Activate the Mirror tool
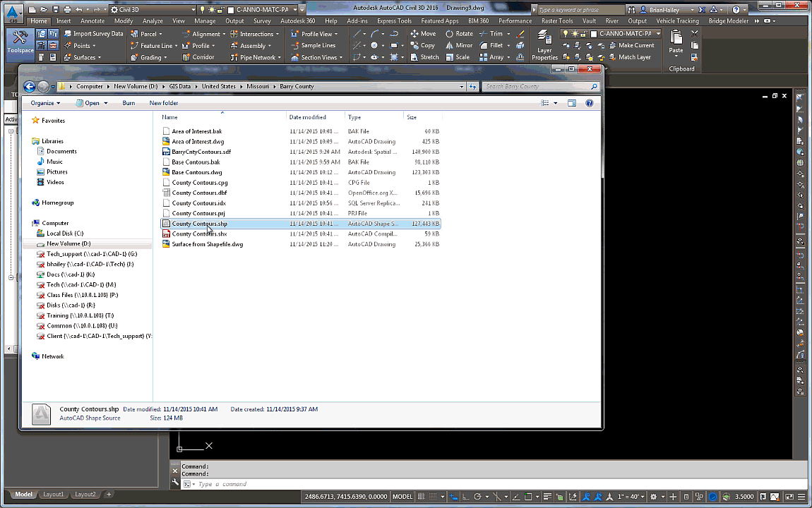Image resolution: width=812 pixels, height=508 pixels. 459,46
